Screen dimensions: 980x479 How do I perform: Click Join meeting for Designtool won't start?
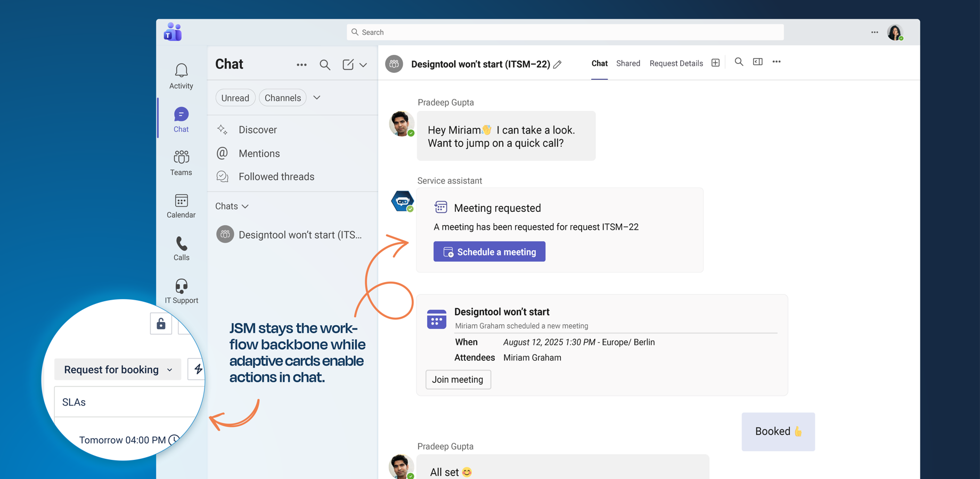coord(458,379)
